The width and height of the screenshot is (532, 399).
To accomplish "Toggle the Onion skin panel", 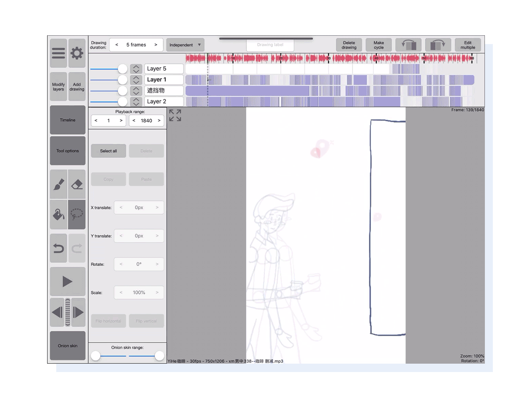I will click(x=67, y=345).
